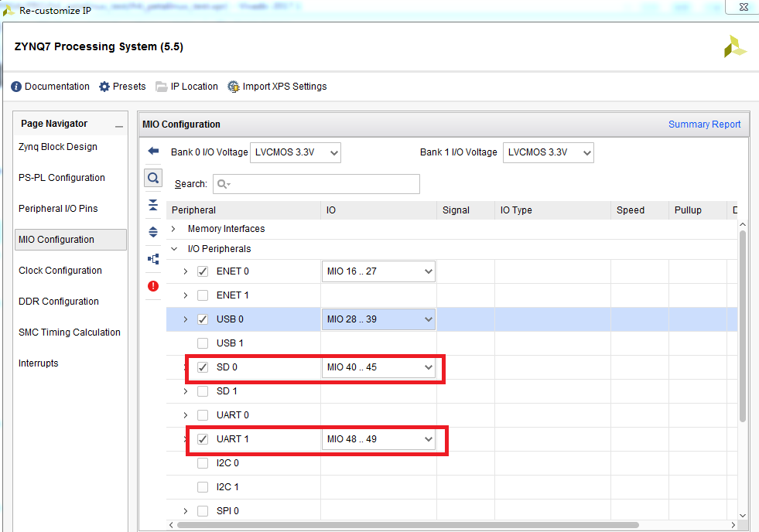Go to Interrupts page
Image resolution: width=759 pixels, height=532 pixels.
click(x=38, y=363)
